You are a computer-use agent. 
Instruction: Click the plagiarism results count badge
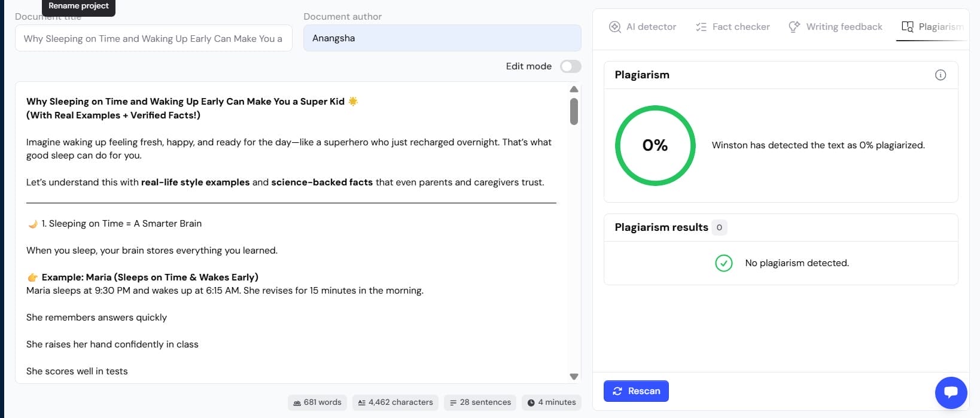719,227
